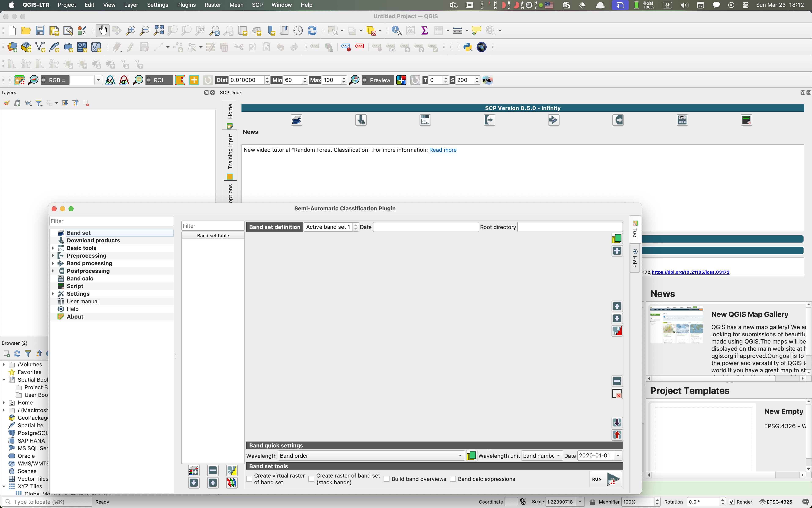Click the Save Project icon
Screen dimensions: 812x508
(x=40, y=30)
